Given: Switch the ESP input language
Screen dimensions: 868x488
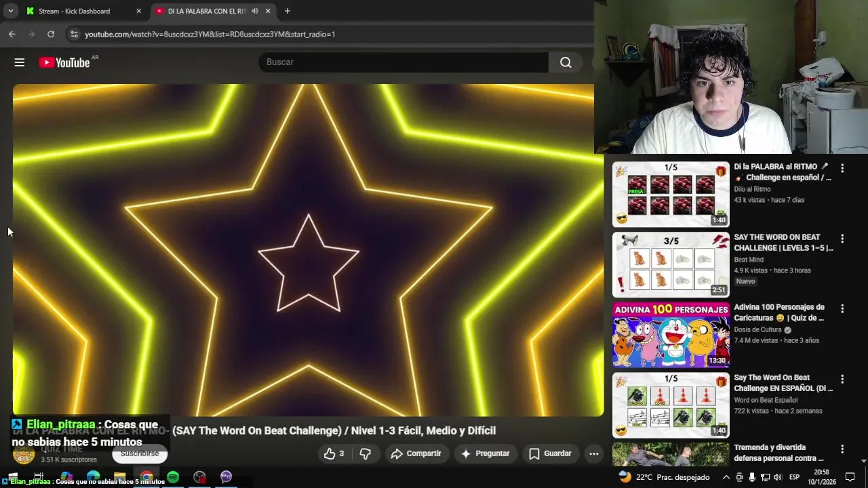Looking at the screenshot, I should pyautogui.click(x=794, y=477).
